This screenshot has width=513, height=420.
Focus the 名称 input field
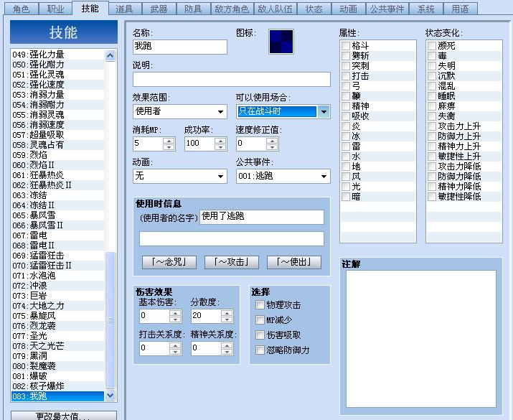click(180, 47)
